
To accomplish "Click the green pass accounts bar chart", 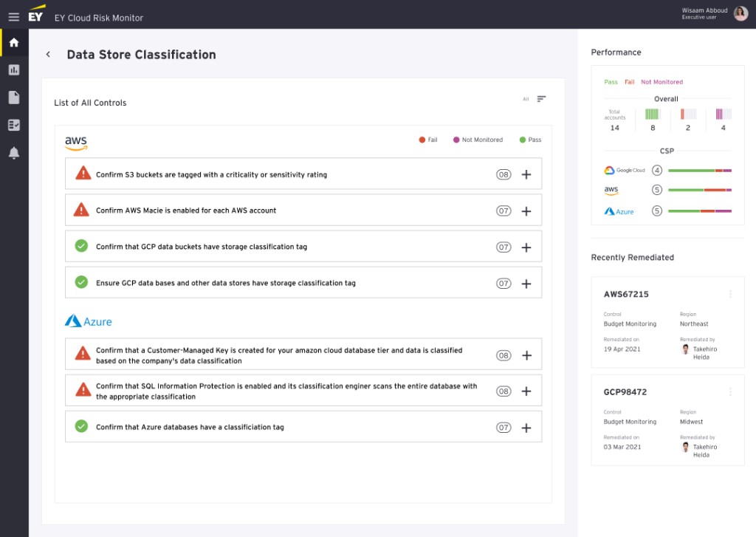I will point(653,114).
